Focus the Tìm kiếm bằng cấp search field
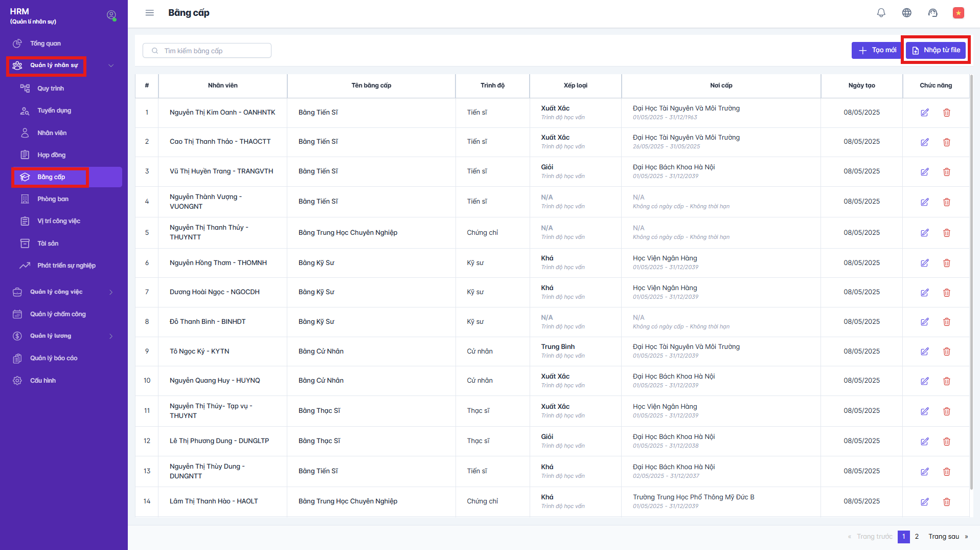Image resolution: width=980 pixels, height=550 pixels. [215, 51]
